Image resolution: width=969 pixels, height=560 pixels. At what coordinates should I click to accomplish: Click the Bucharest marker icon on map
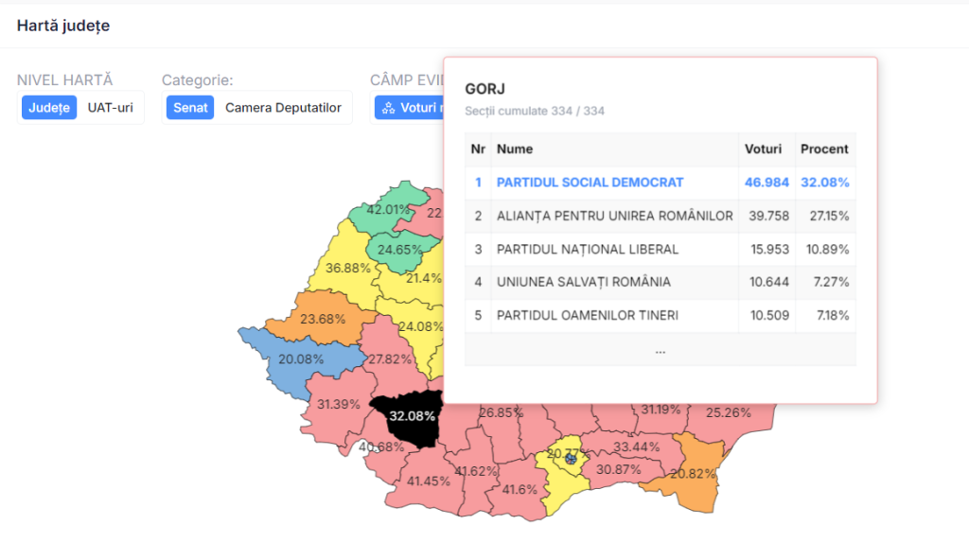[571, 459]
